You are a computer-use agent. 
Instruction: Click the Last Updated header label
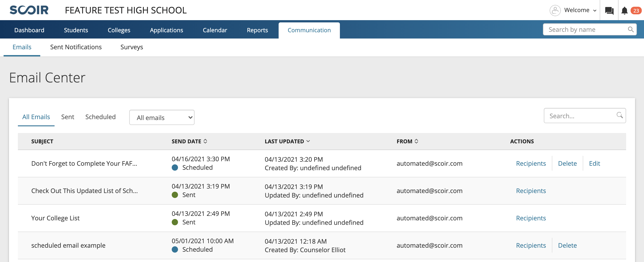point(284,141)
